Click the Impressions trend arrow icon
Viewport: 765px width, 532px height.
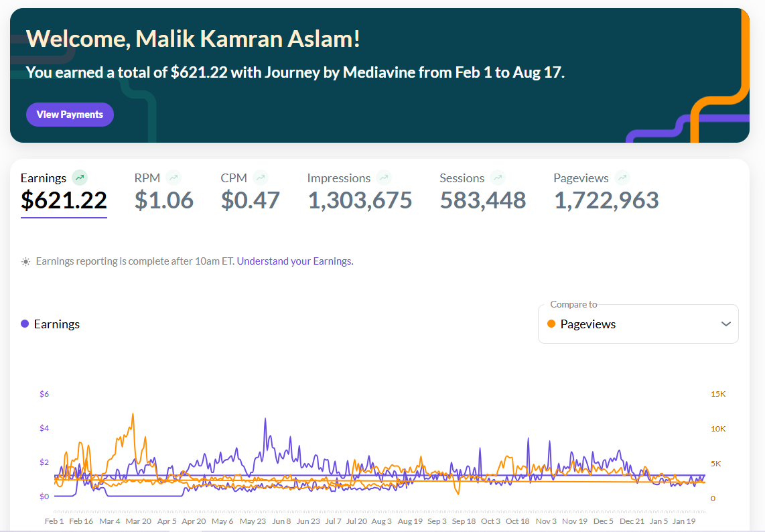pyautogui.click(x=384, y=178)
